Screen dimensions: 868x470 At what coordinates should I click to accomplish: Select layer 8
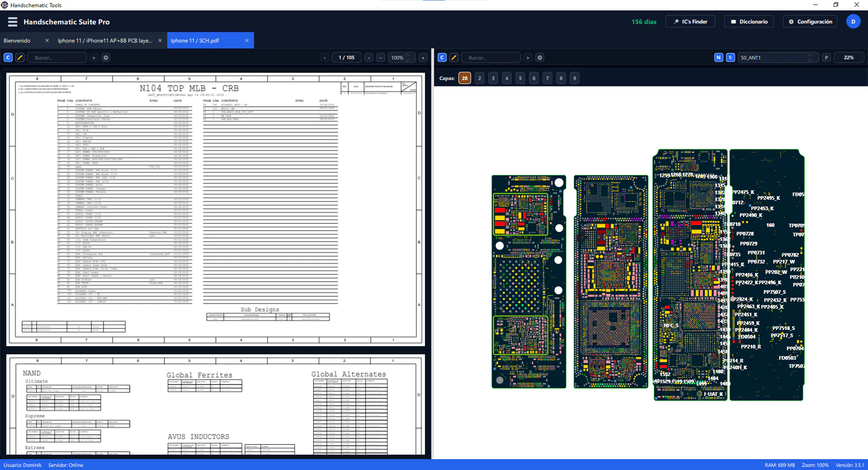tap(561, 78)
